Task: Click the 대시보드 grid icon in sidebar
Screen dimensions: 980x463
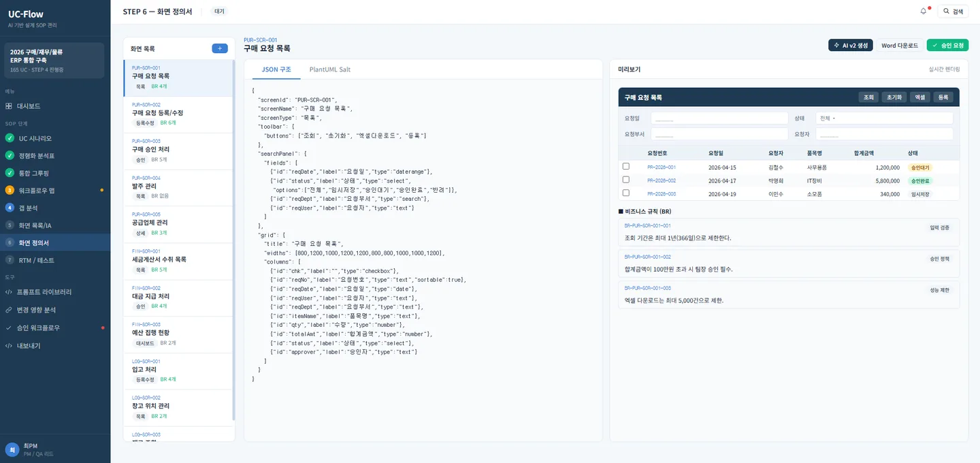Action: click(x=9, y=106)
